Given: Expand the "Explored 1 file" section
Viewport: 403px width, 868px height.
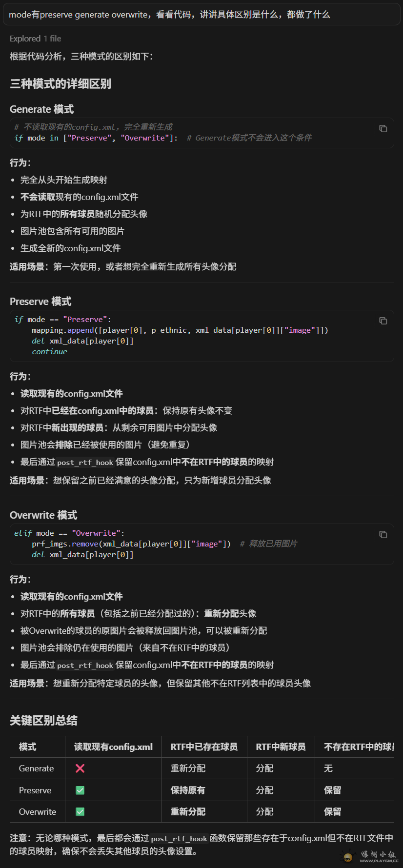Looking at the screenshot, I should coord(35,39).
